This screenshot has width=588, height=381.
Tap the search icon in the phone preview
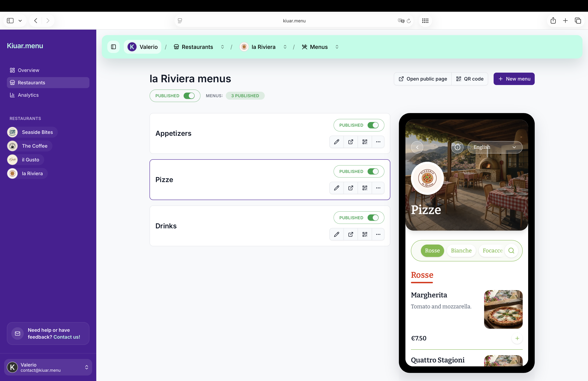coord(511,251)
